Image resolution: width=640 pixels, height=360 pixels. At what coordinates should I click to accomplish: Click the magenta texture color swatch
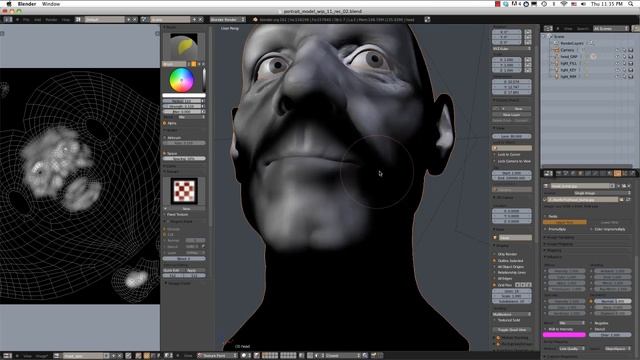point(564,335)
